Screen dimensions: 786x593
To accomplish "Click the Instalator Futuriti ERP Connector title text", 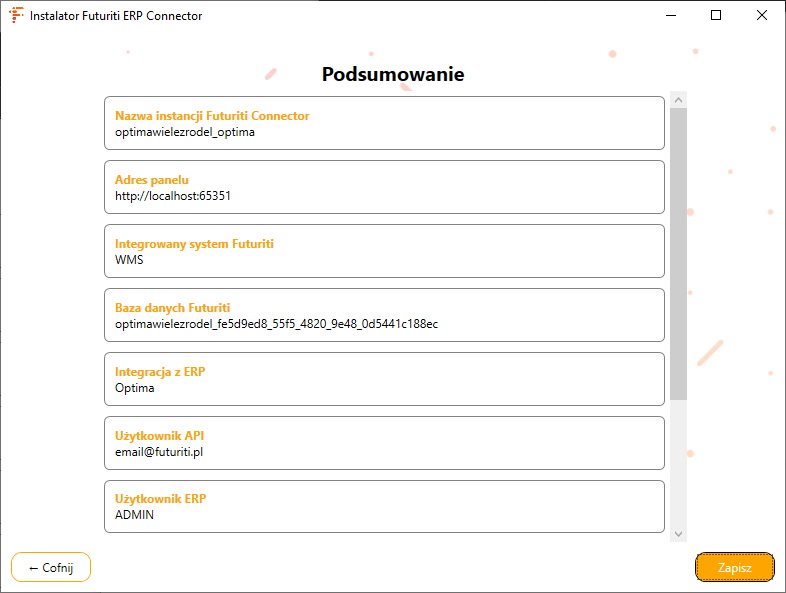I will pyautogui.click(x=116, y=16).
